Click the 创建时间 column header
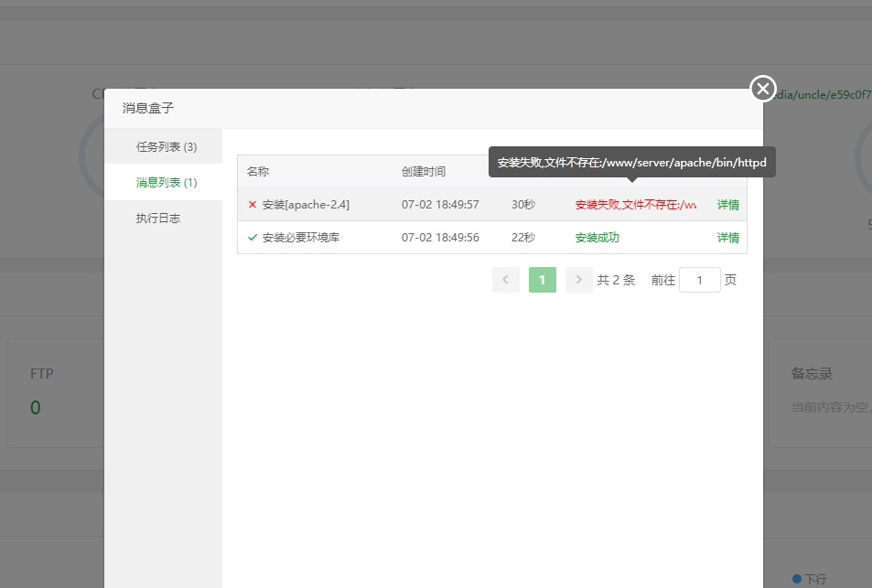Image resolution: width=872 pixels, height=588 pixels. click(x=424, y=171)
